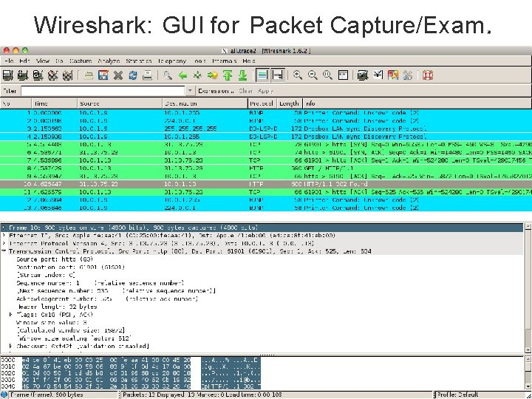Open help lifebuoy toolbar icon
532x399 pixels.
428,75
